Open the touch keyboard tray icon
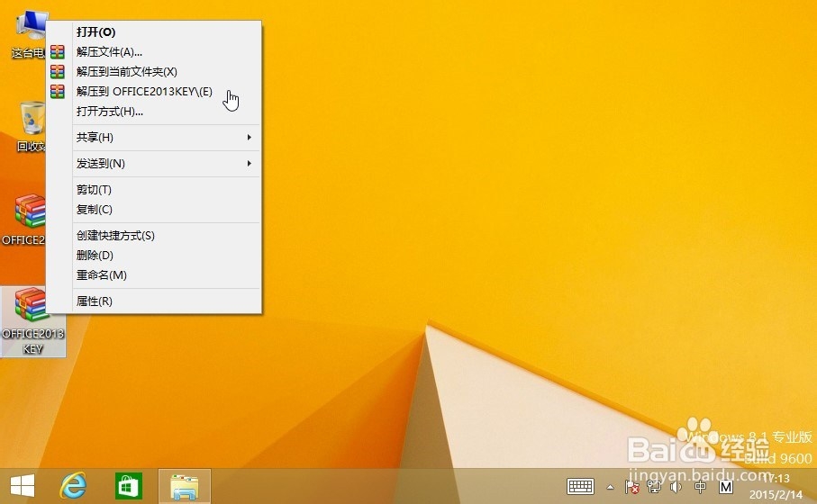Image resolution: width=817 pixels, height=504 pixels. tap(580, 487)
